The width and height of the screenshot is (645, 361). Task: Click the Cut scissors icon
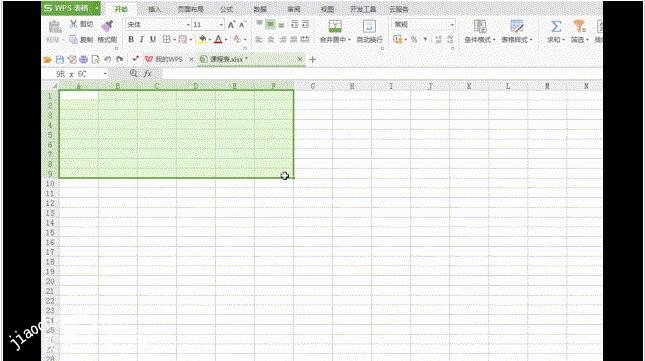74,24
